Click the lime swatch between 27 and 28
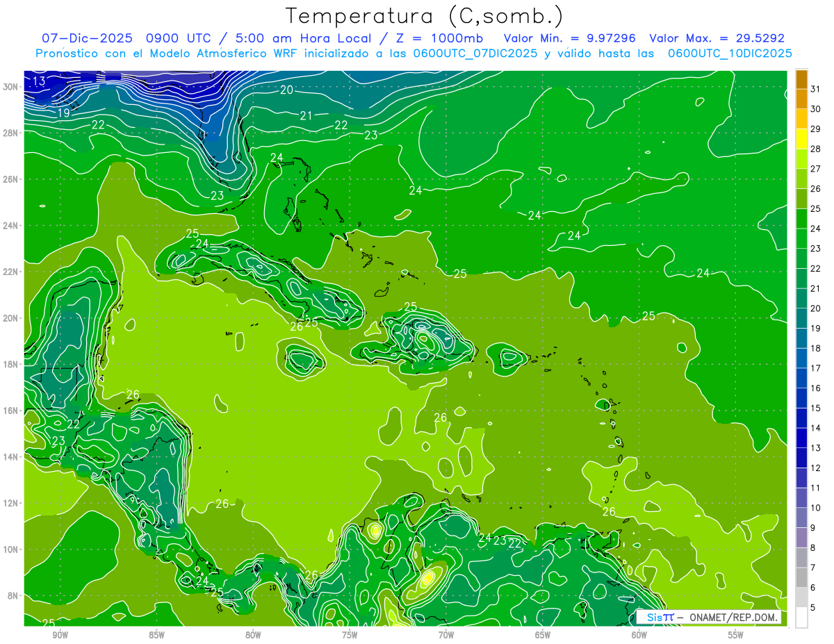Image resolution: width=834 pixels, height=644 pixels. 801,159
